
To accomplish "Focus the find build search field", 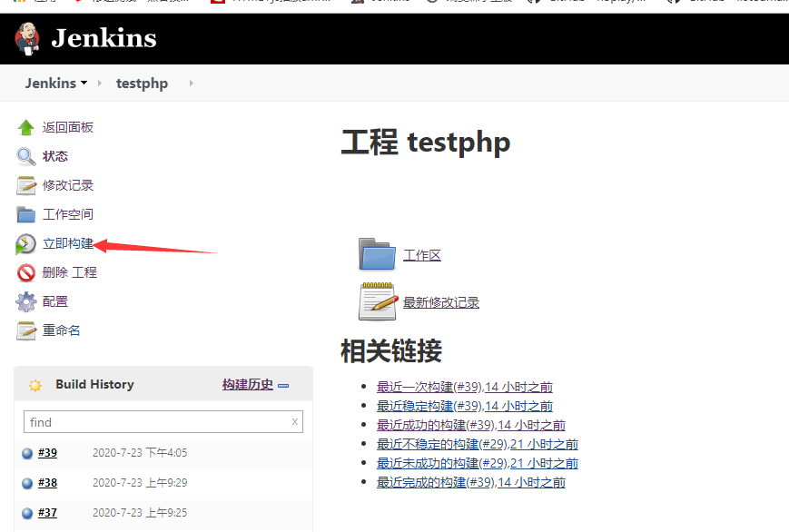I will click(163, 422).
